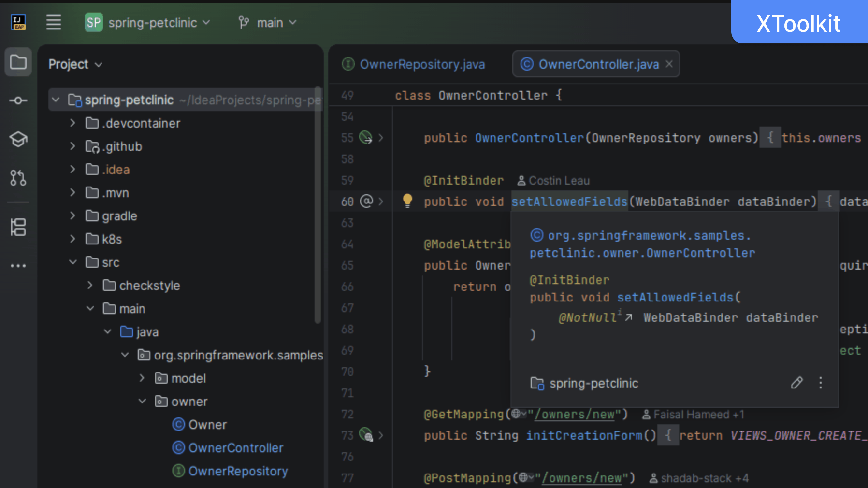The height and width of the screenshot is (488, 868).
Task: Click the More Tool Windows ellipsis icon
Action: (x=18, y=265)
